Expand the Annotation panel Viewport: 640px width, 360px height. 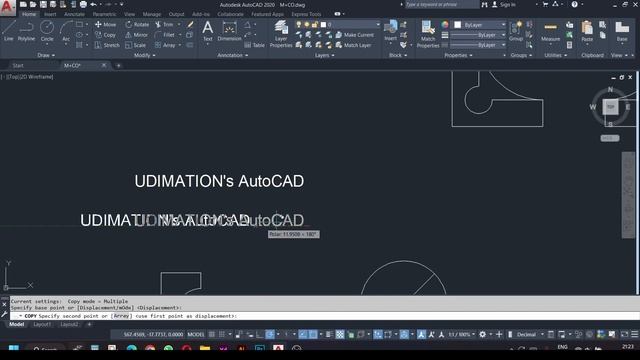pos(232,55)
